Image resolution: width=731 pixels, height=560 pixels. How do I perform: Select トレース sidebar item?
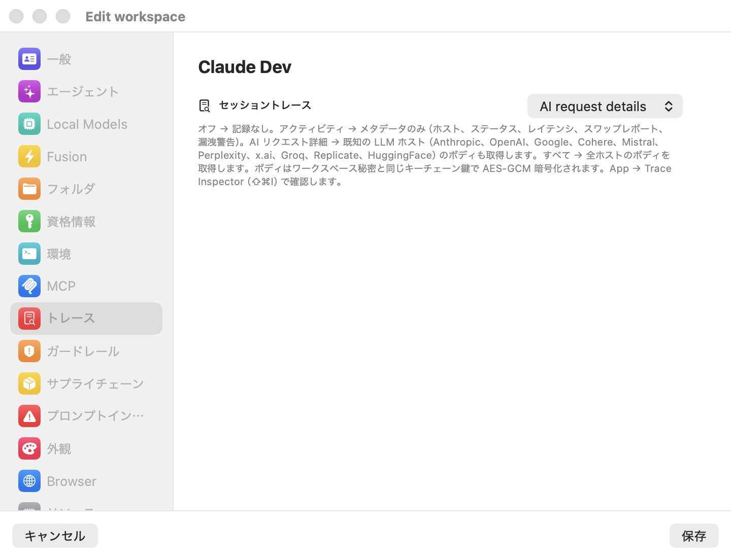pos(86,319)
